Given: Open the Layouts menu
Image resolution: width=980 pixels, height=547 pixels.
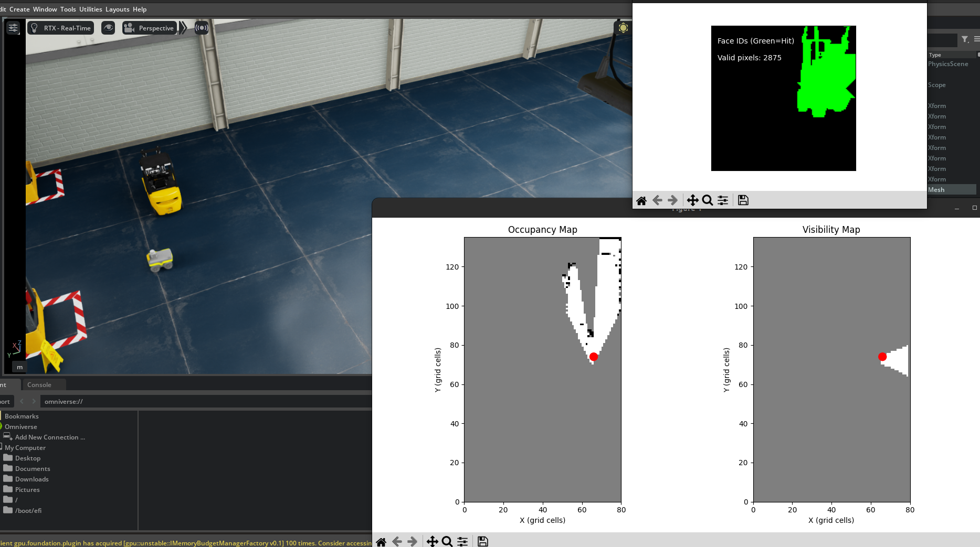Looking at the screenshot, I should 117,9.
